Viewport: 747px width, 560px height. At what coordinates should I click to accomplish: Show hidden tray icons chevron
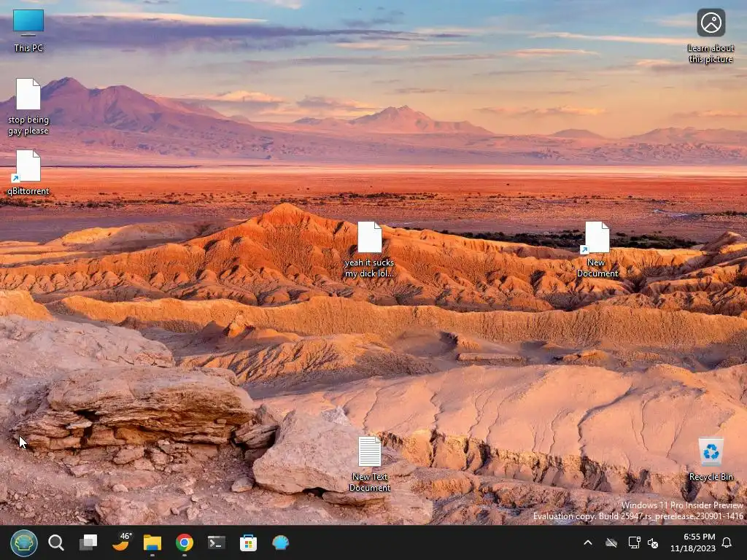(588, 542)
